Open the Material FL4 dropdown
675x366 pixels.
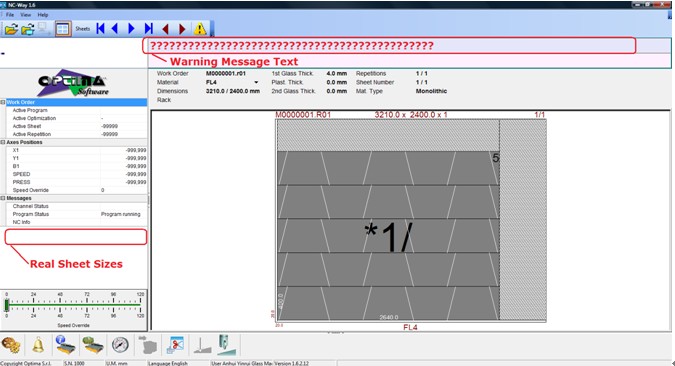point(256,82)
